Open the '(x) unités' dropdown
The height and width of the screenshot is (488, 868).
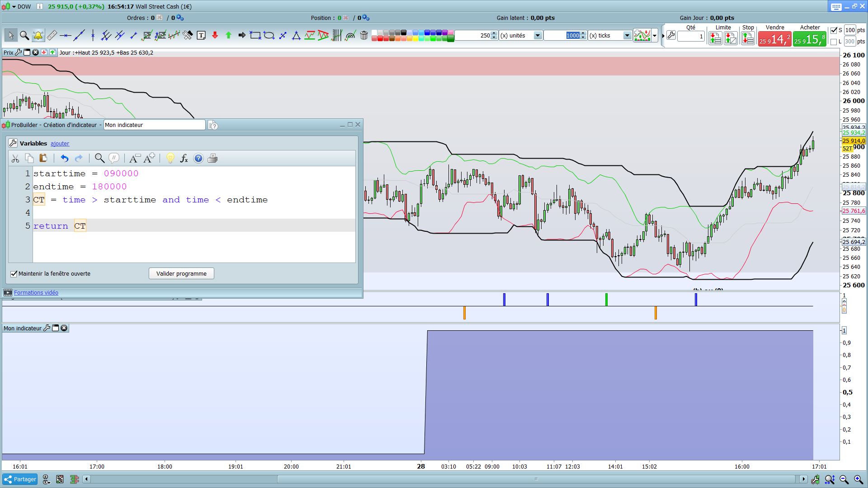coord(538,36)
